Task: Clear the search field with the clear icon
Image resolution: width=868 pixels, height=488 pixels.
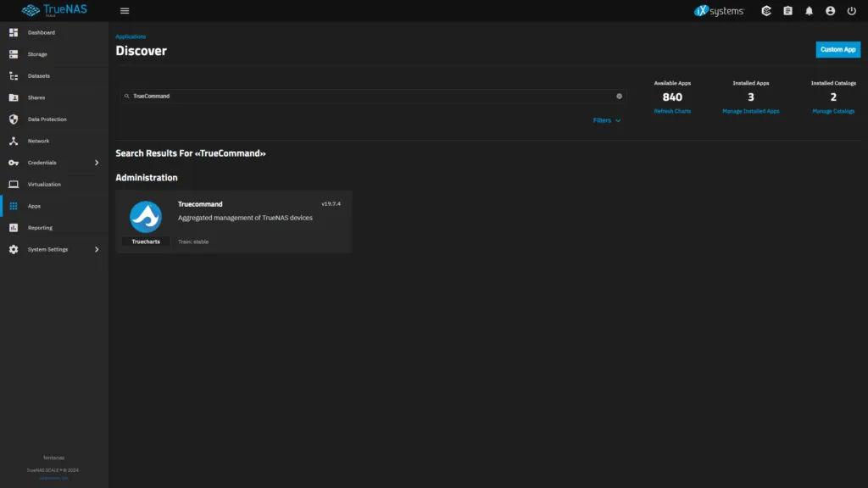Action: click(x=619, y=96)
